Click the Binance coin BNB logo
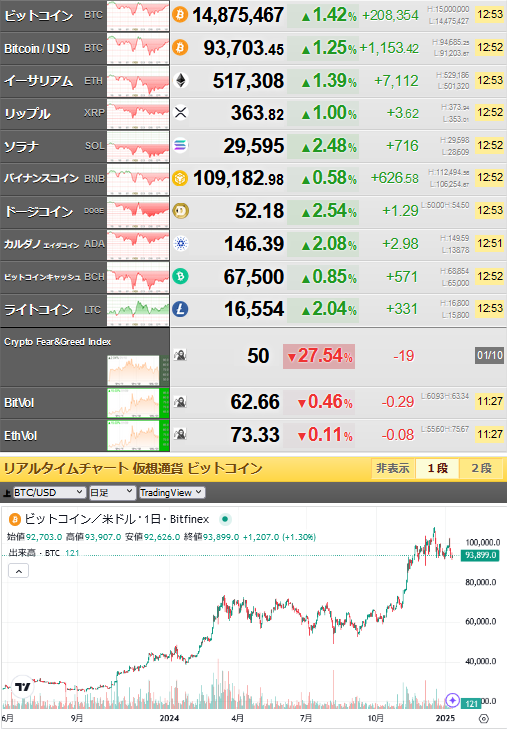This screenshot has width=507, height=730. coord(180,178)
